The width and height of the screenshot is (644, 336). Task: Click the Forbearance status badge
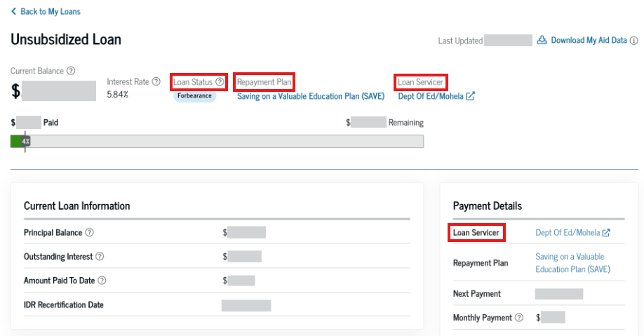click(x=195, y=95)
